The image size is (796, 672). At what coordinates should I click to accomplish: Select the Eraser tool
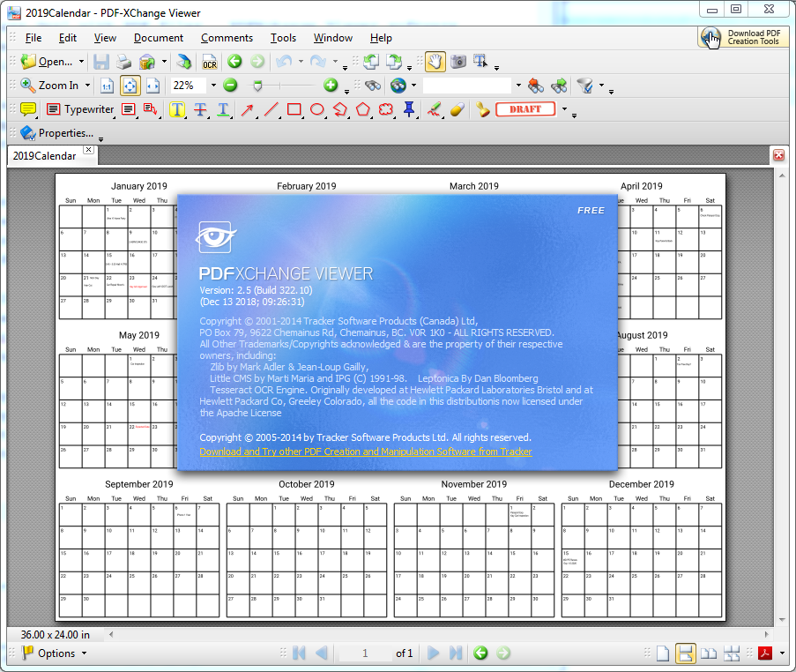(x=458, y=109)
